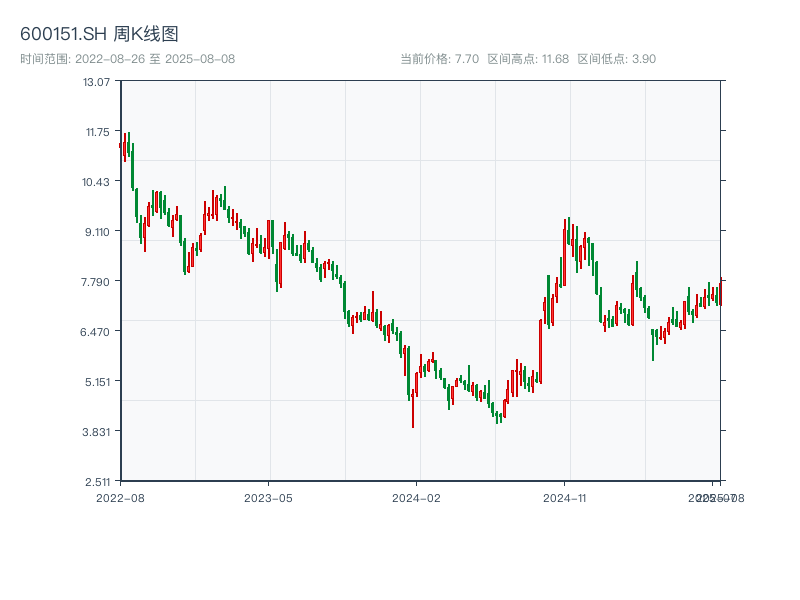800x600 pixels.
Task: Click the 7.790 y-axis tick label
Action: point(96,281)
